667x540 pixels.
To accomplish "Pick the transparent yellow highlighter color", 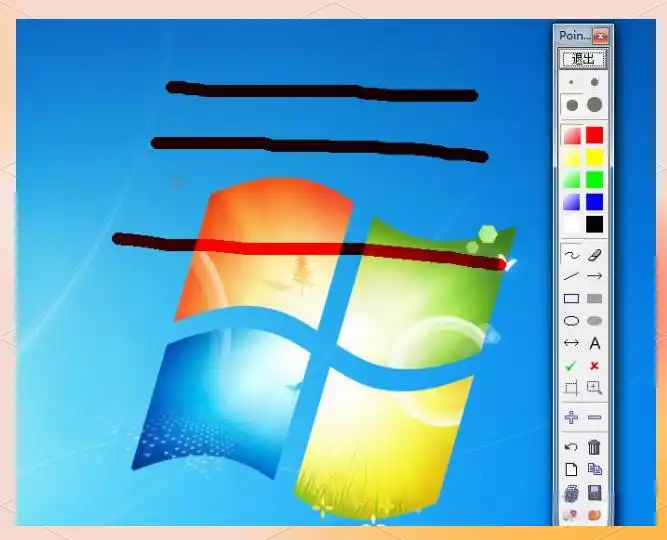I will [572, 158].
